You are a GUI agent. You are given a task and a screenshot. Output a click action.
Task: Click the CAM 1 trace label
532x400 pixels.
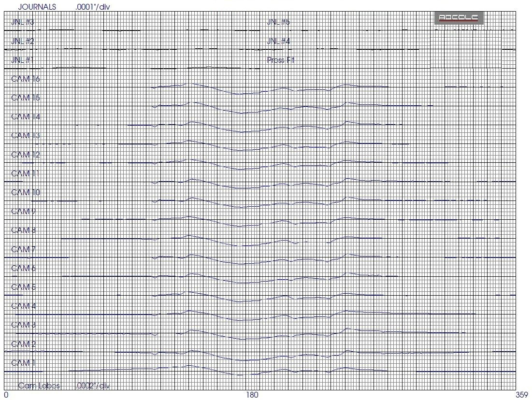(x=23, y=363)
